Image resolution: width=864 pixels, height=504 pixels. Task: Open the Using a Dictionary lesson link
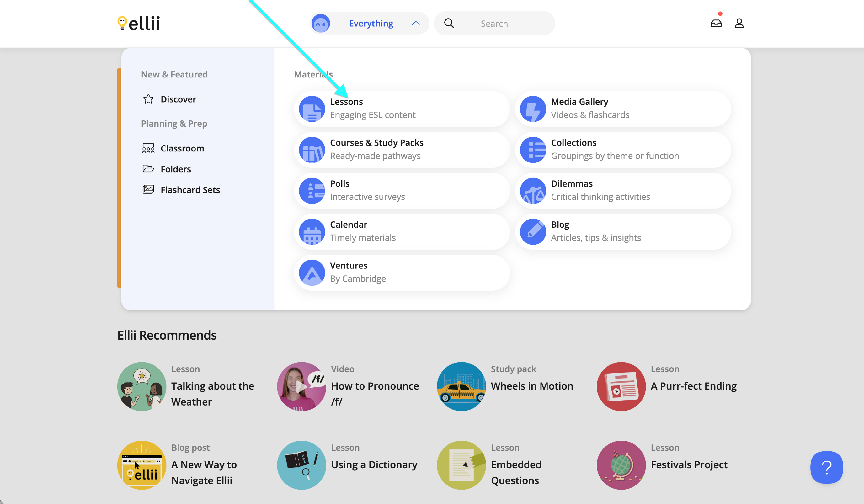pyautogui.click(x=374, y=465)
